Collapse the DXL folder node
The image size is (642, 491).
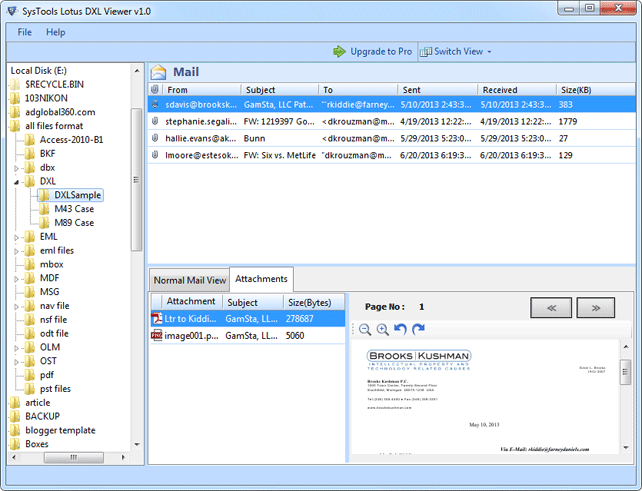[x=16, y=182]
